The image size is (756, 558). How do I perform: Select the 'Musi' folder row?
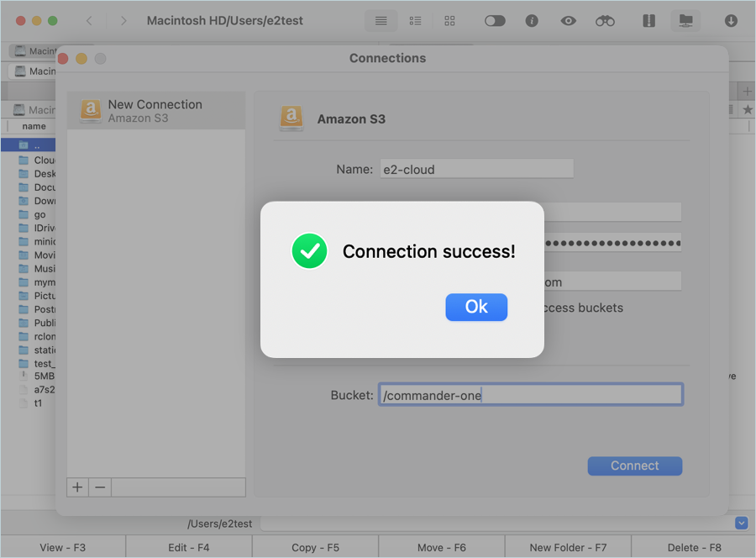tap(29, 269)
